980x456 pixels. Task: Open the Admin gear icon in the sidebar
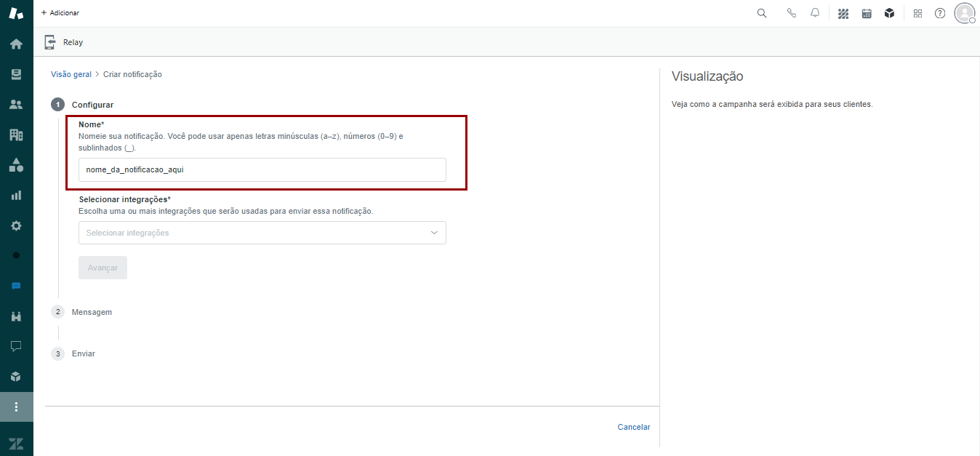click(x=16, y=225)
